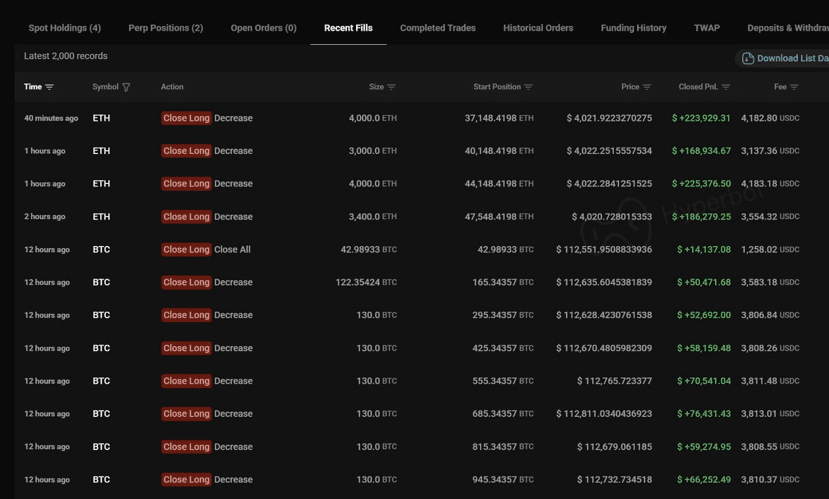Go to the Completed Trades tab
This screenshot has width=829, height=499.
pyautogui.click(x=438, y=28)
